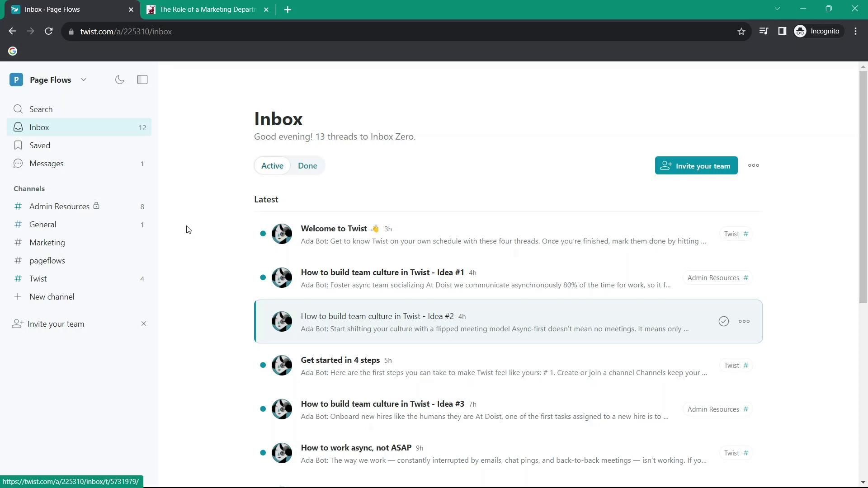Dismiss sidebar Invite your team prompt
The width and height of the screenshot is (868, 488).
(144, 324)
